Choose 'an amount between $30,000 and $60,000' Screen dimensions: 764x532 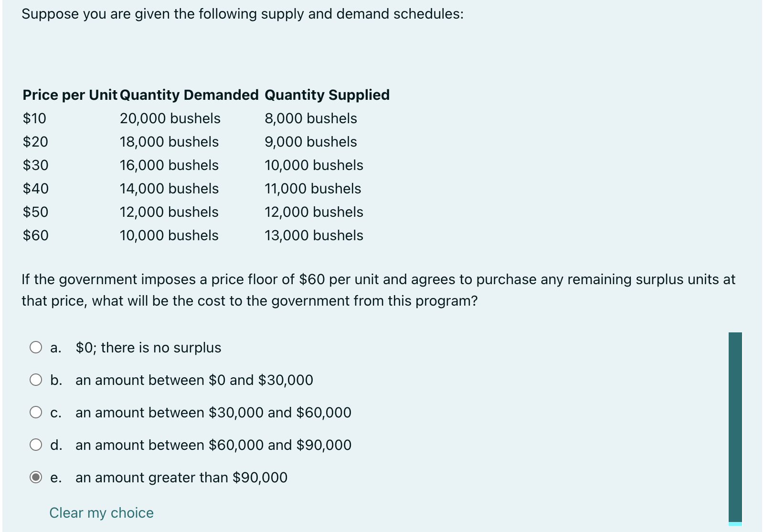[x=213, y=412]
